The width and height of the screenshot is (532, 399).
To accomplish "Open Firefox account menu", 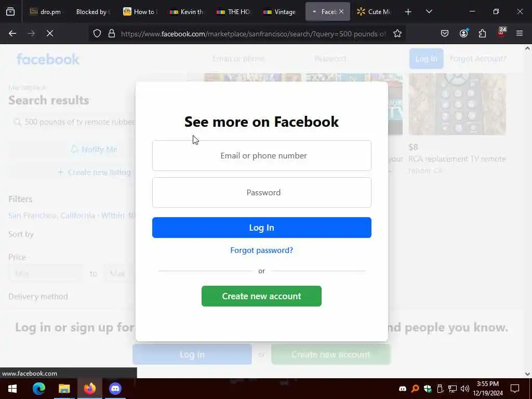I will [x=464, y=33].
